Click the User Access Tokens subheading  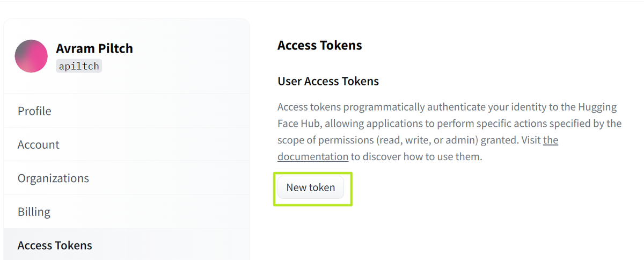(328, 82)
